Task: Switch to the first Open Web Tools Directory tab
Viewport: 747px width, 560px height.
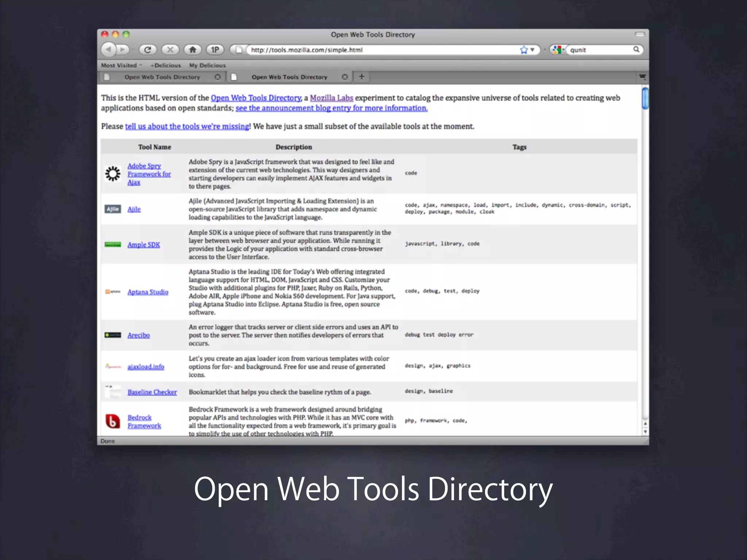Action: pyautogui.click(x=162, y=77)
